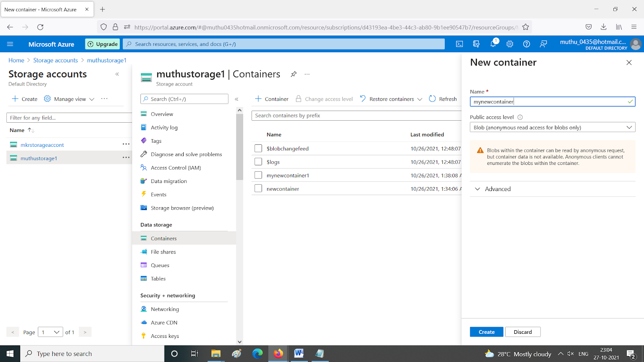
Task: Focus the Search containers by prefix box
Action: tap(356, 115)
